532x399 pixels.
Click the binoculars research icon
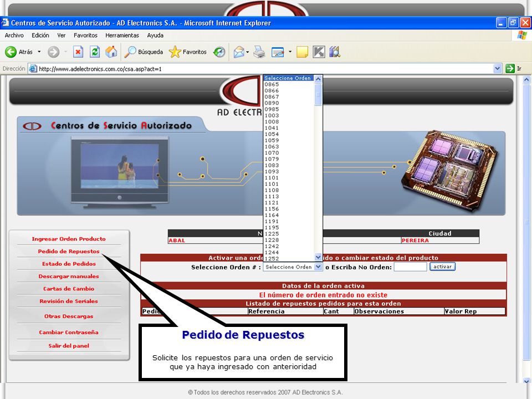tap(335, 52)
